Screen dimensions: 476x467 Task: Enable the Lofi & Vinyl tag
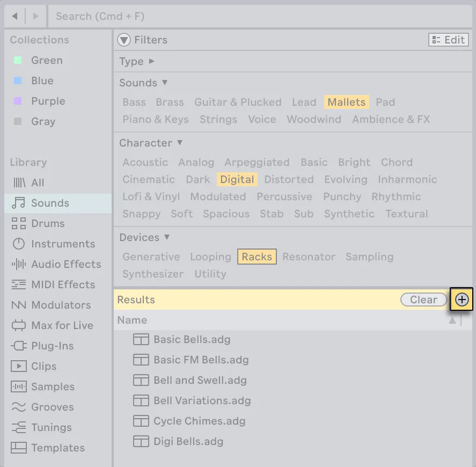151,196
